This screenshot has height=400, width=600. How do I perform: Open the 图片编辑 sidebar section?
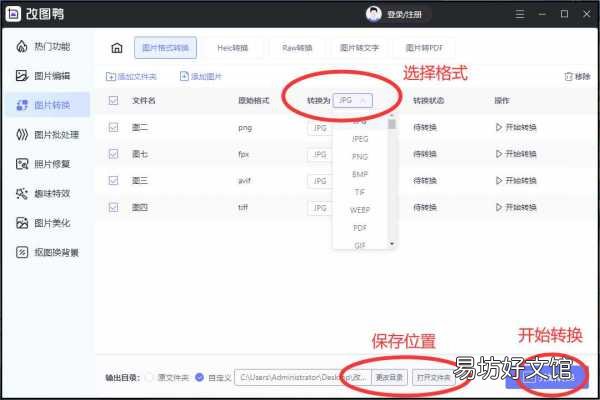click(x=43, y=76)
